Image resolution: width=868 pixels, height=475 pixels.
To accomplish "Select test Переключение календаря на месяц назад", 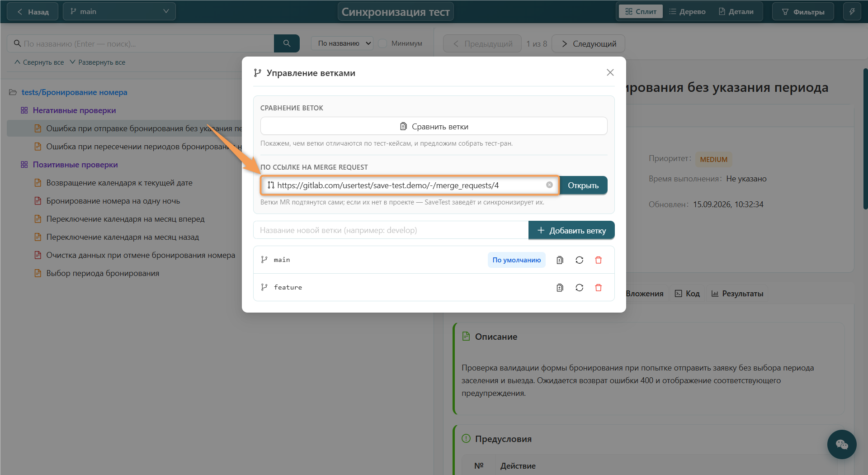I will click(123, 237).
